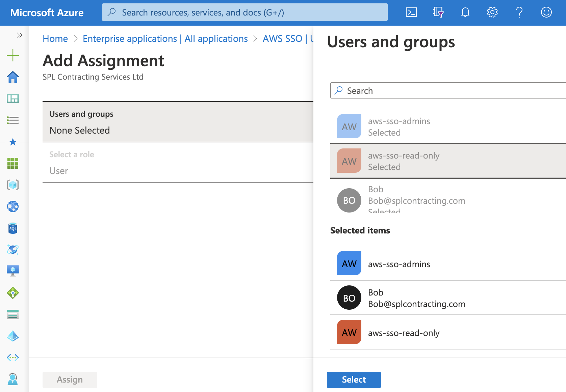This screenshot has height=392, width=566.
Task: Focus the top search resources field
Action: click(245, 12)
